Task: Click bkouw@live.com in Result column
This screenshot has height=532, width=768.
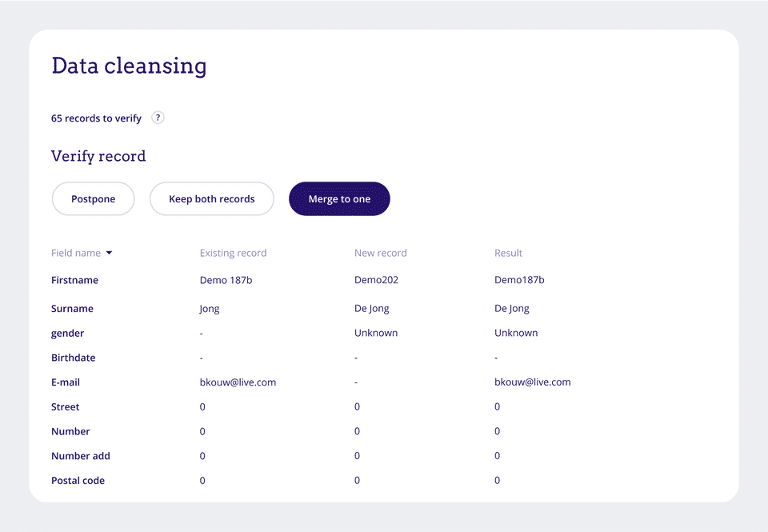Action: 533,382
